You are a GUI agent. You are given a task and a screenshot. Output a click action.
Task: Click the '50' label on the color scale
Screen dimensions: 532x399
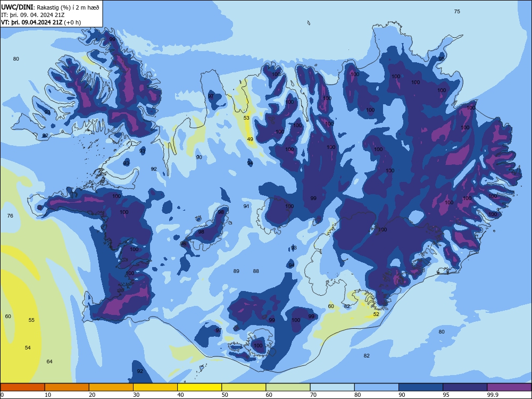[225, 395]
